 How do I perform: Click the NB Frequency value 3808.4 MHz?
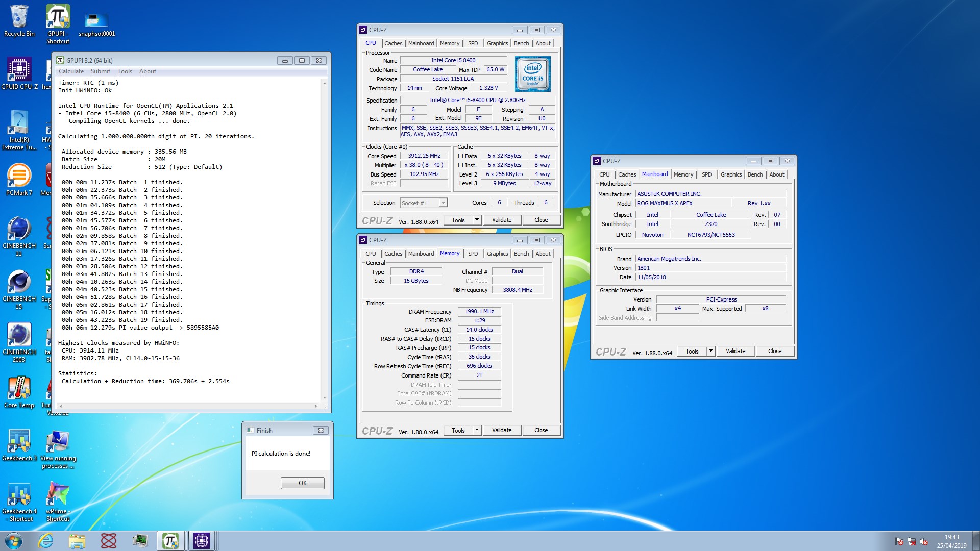click(x=518, y=290)
